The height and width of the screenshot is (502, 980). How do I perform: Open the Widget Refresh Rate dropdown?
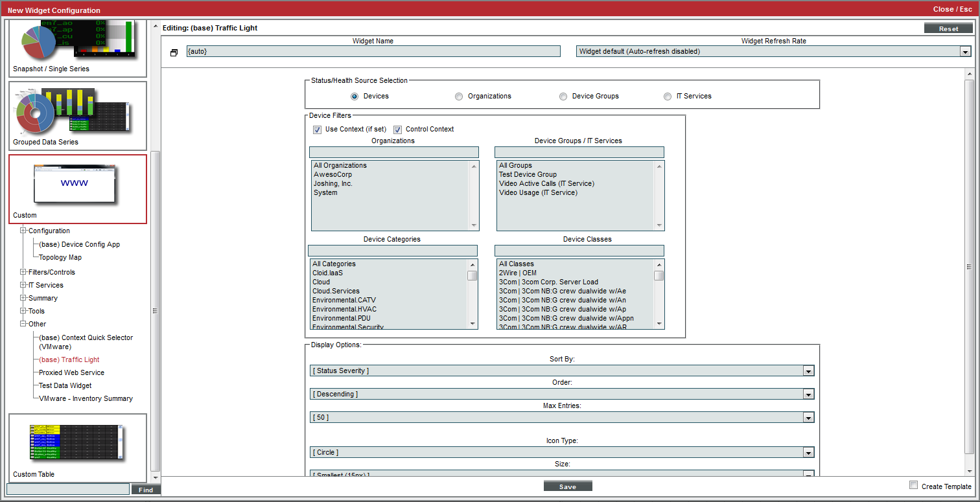click(x=965, y=52)
